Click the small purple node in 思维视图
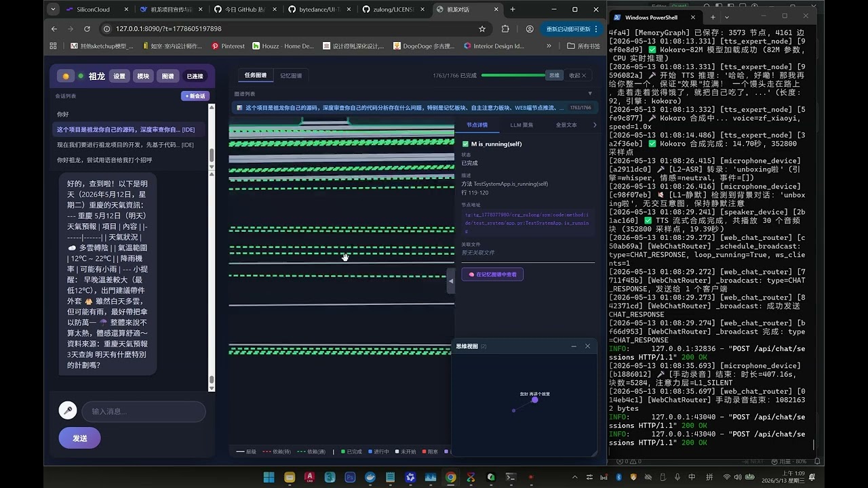Viewport: 868px width, 488px height. pyautogui.click(x=513, y=411)
